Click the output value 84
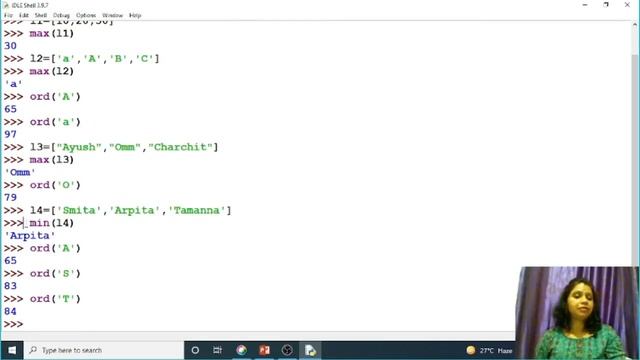 click(x=10, y=311)
